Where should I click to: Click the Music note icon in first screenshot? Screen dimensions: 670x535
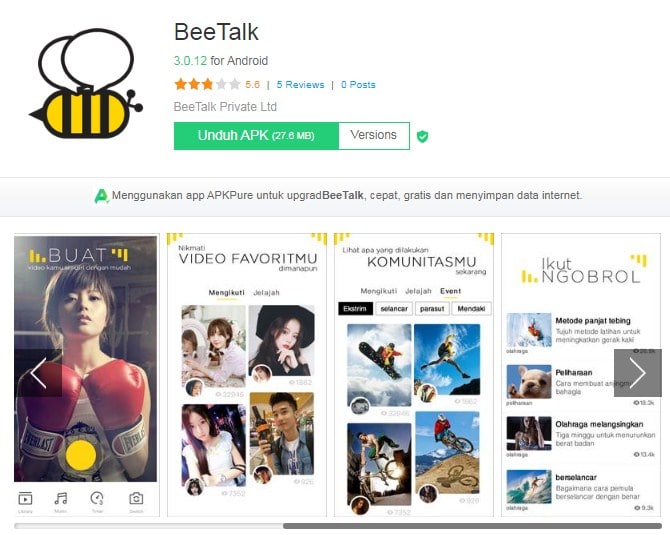tap(61, 498)
